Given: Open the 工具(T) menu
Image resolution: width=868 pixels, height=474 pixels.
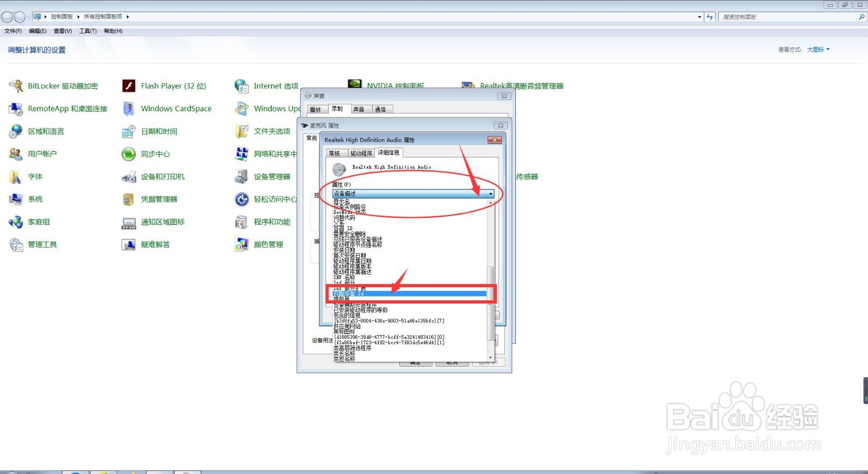Looking at the screenshot, I should pyautogui.click(x=88, y=31).
